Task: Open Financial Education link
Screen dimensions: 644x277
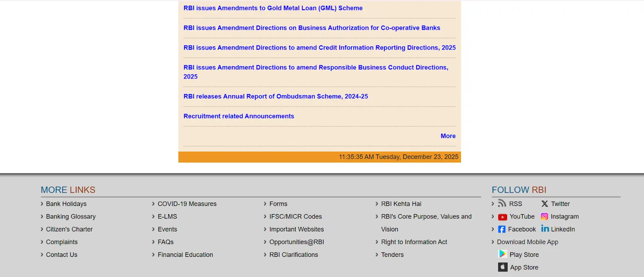Action: (186, 255)
